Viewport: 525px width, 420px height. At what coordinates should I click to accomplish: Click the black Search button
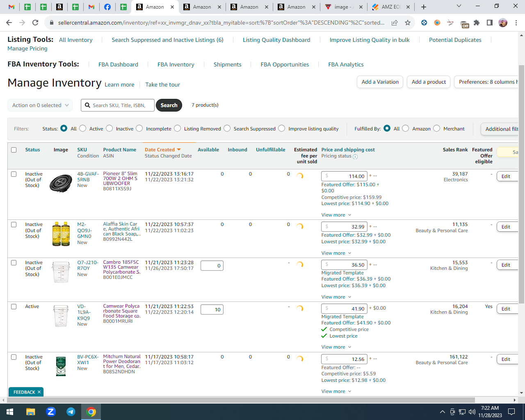pos(169,105)
